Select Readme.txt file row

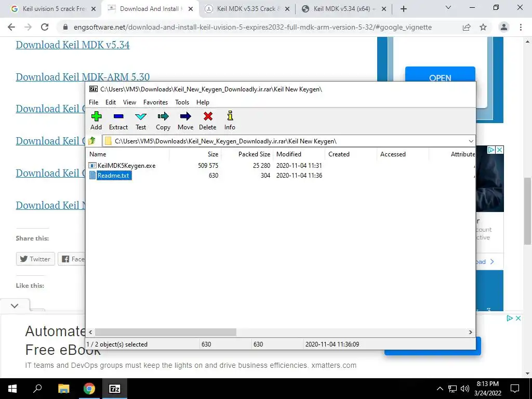[280, 176]
